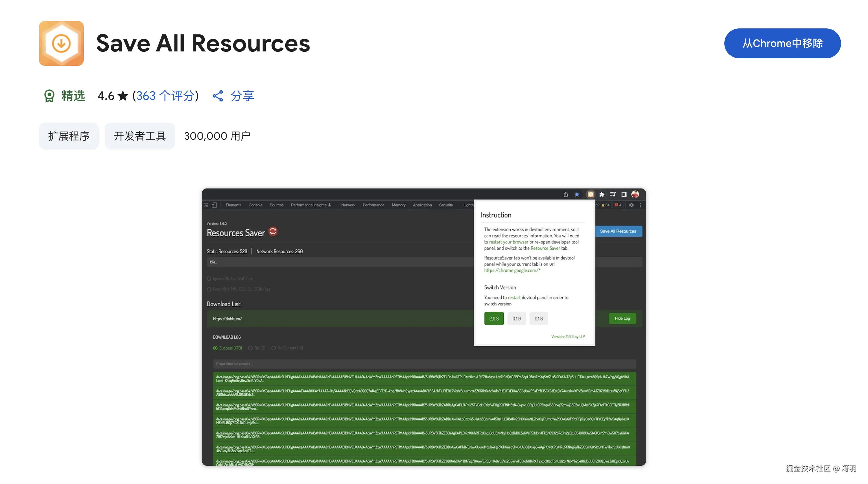Click the user profile avatar
This screenshot has width=868, height=484.
coord(635,194)
